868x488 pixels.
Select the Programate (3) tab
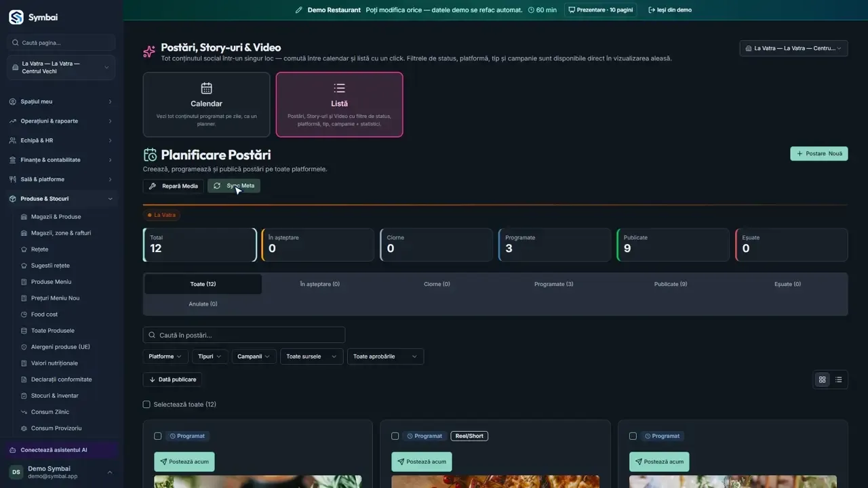point(553,284)
